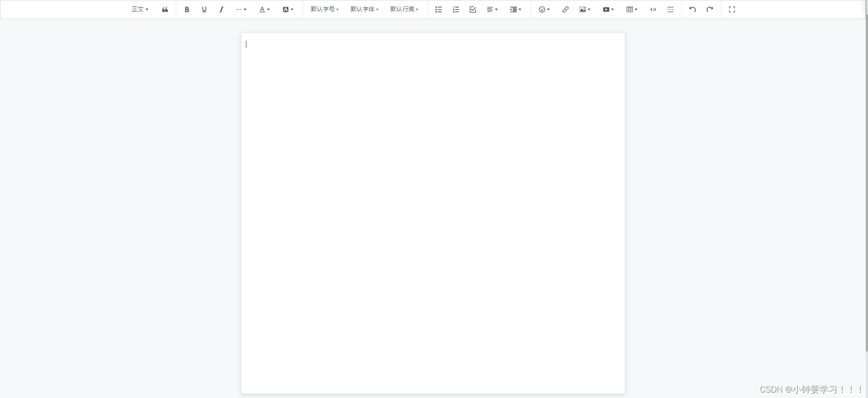Insert a code block
Viewport: 868px width, 398px height.
(653, 9)
